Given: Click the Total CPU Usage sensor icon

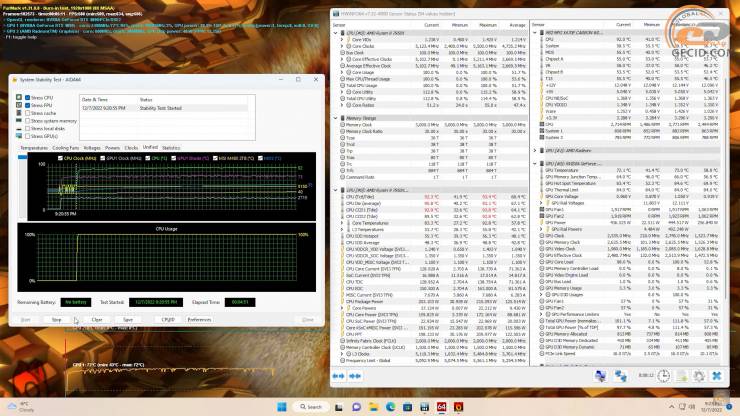Looking at the screenshot, I should tap(343, 85).
